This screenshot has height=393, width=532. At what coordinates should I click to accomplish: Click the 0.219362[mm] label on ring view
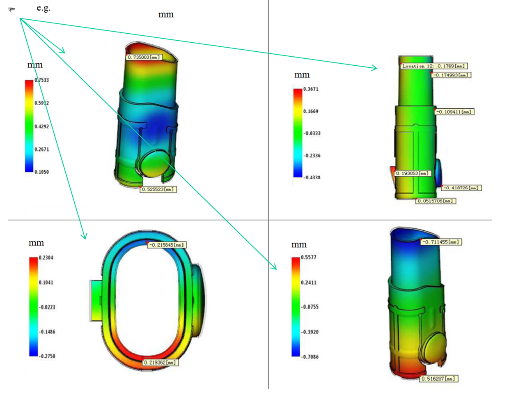point(161,363)
